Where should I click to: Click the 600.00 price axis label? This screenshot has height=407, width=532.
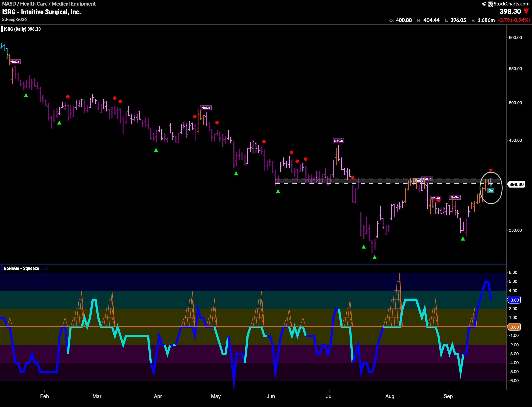point(515,38)
